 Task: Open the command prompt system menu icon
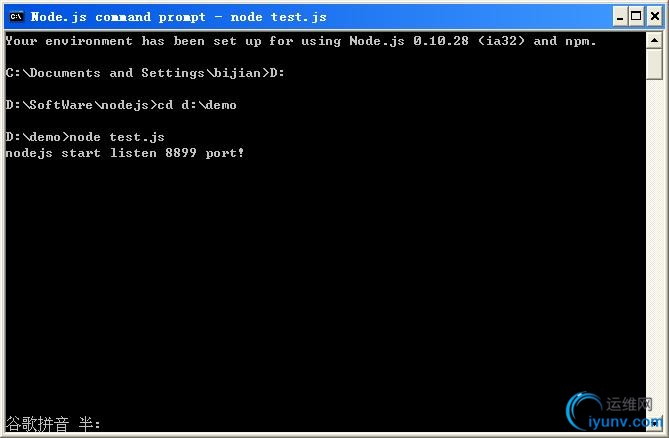(x=16, y=17)
